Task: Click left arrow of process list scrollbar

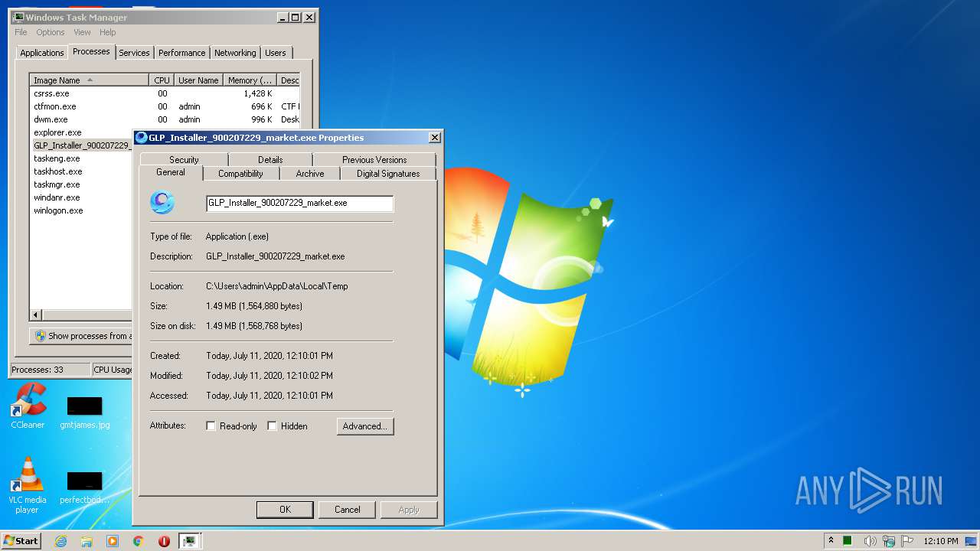Action: tap(36, 315)
